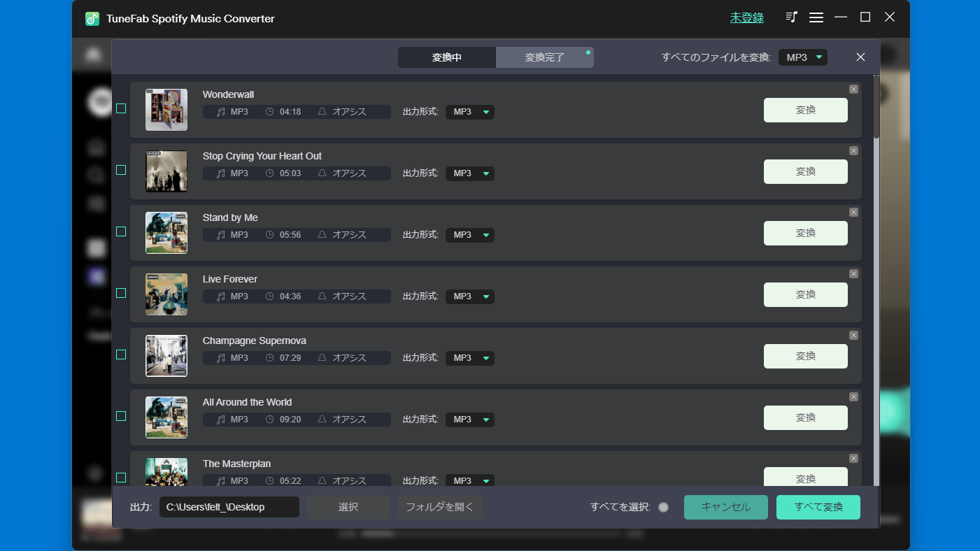Open output format dropdown for Live Forever

click(470, 296)
